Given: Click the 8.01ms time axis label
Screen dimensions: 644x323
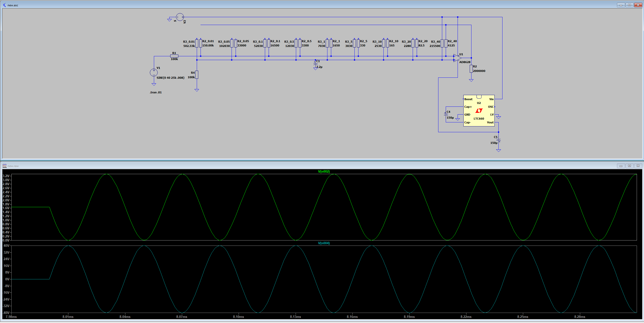Looking at the screenshot, I should tap(68, 317).
